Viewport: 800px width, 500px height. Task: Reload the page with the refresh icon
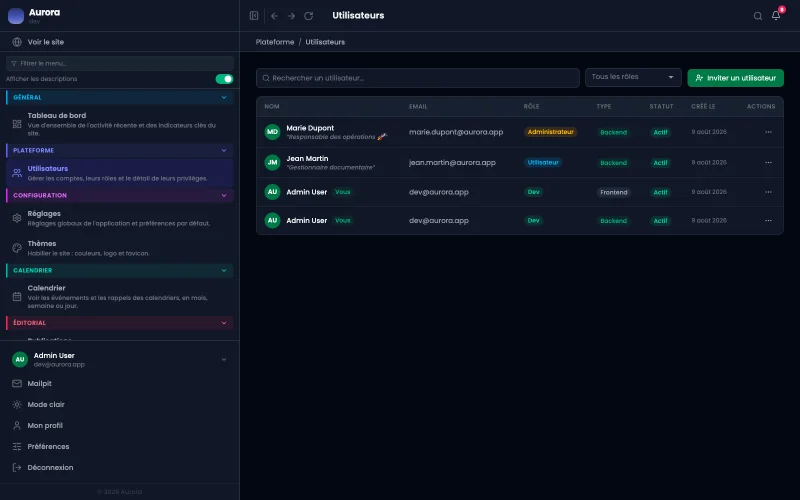(309, 16)
